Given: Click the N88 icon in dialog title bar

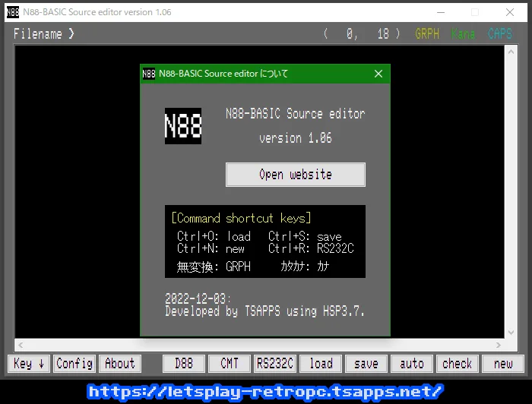Looking at the screenshot, I should tap(149, 74).
